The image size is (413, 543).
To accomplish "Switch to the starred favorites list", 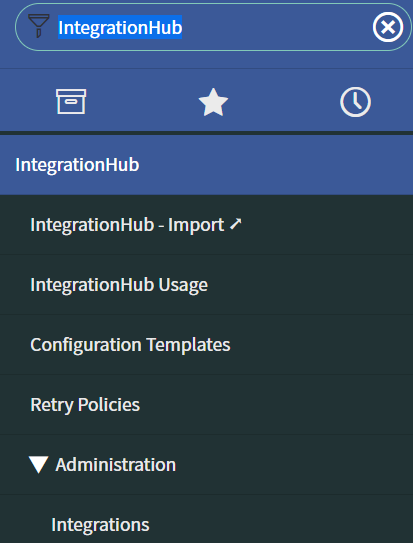I will click(213, 102).
